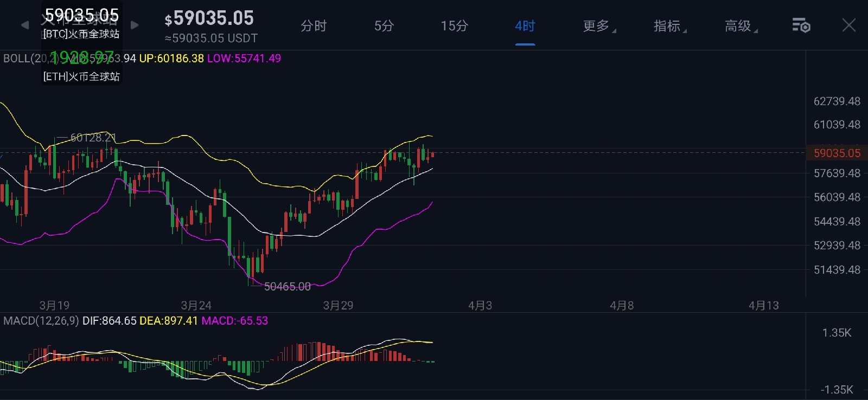Expand the 更多 intervals dropdown
The height and width of the screenshot is (400, 868).
598,26
